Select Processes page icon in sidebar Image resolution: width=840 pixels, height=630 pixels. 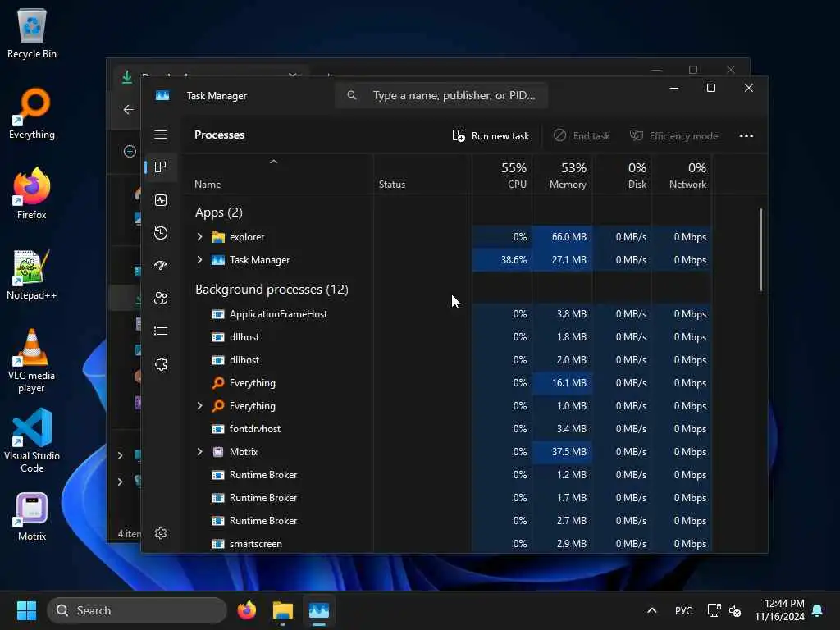(x=160, y=167)
